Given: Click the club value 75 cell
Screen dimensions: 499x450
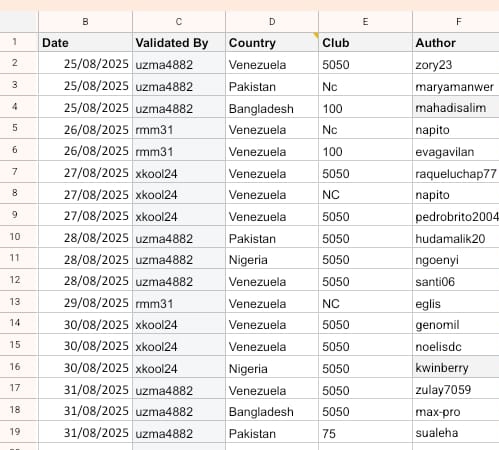Looking at the screenshot, I should [x=365, y=432].
